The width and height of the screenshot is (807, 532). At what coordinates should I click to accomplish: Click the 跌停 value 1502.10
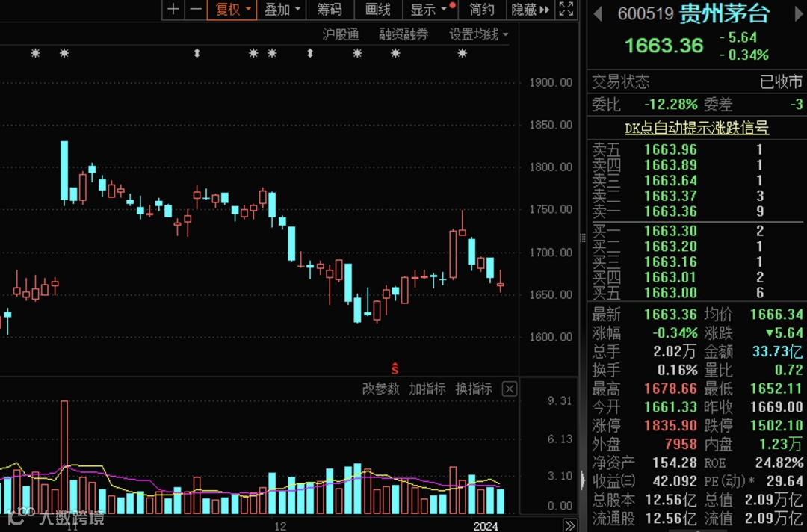coord(776,425)
